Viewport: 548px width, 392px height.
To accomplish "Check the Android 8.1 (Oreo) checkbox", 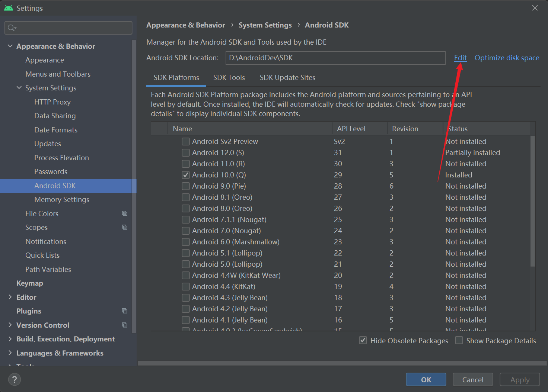I will (x=186, y=197).
